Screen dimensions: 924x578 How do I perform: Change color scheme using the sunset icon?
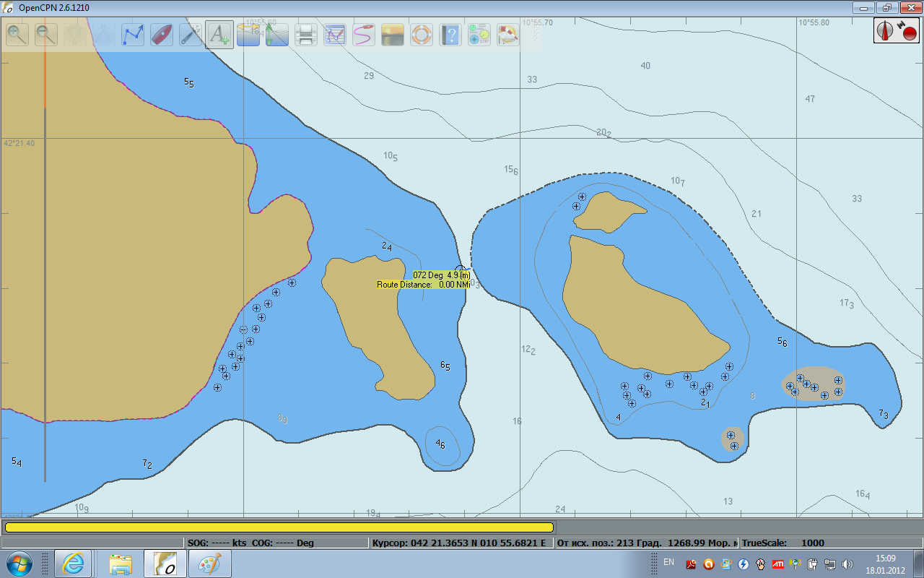click(x=393, y=34)
